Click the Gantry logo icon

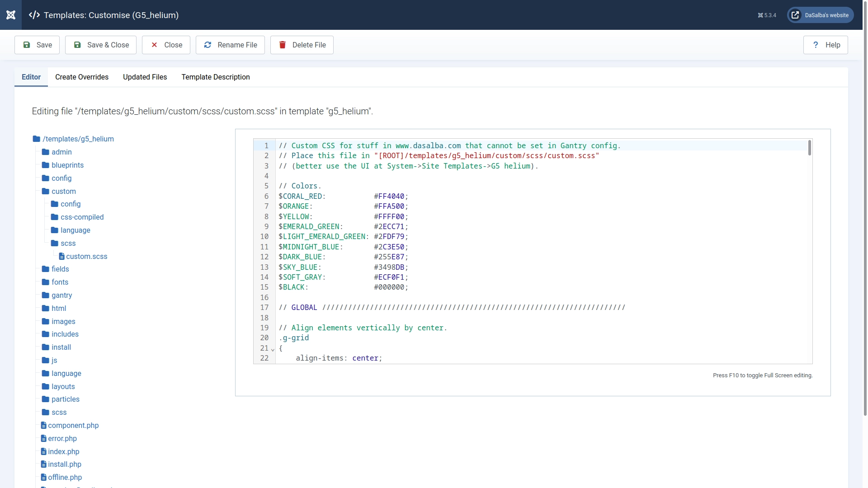pyautogui.click(x=11, y=15)
